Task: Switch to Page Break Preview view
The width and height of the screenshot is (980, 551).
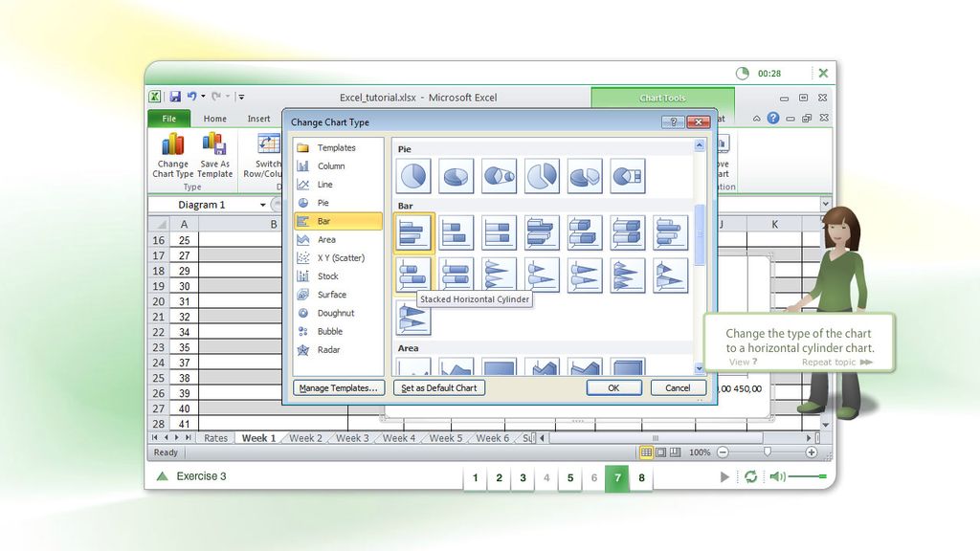Action: [676, 452]
